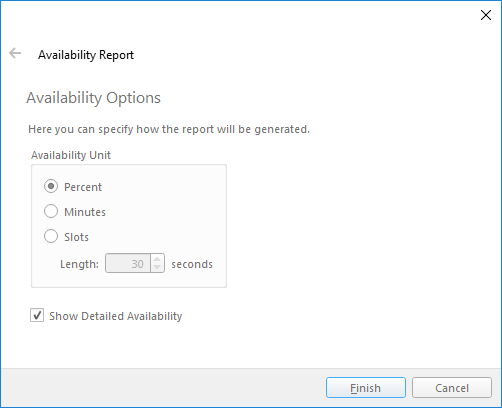Click the Slots option label text
This screenshot has height=408, width=502.
coord(77,237)
